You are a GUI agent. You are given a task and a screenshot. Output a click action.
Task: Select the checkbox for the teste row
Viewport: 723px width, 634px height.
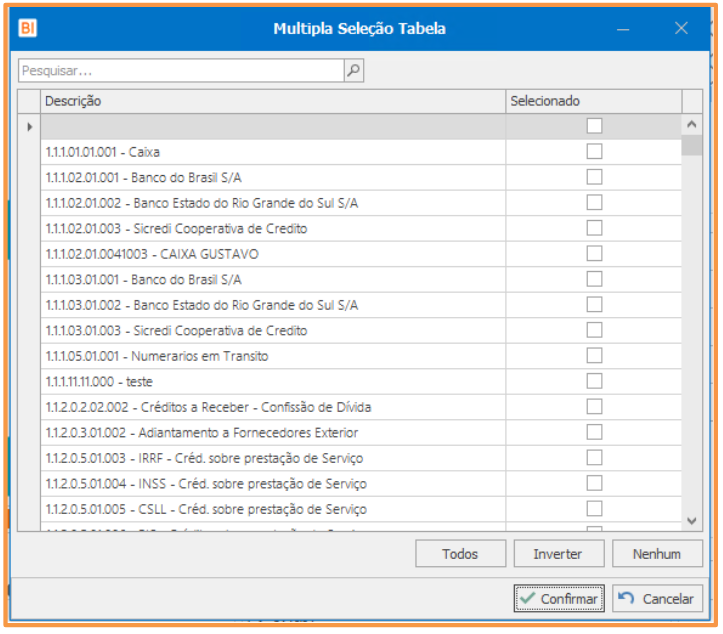tap(594, 381)
